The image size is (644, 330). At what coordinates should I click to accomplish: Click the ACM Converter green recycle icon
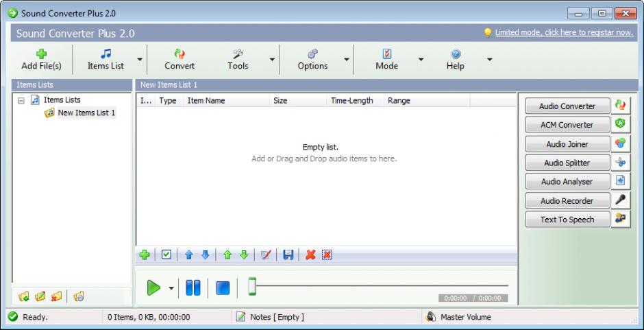tap(620, 124)
